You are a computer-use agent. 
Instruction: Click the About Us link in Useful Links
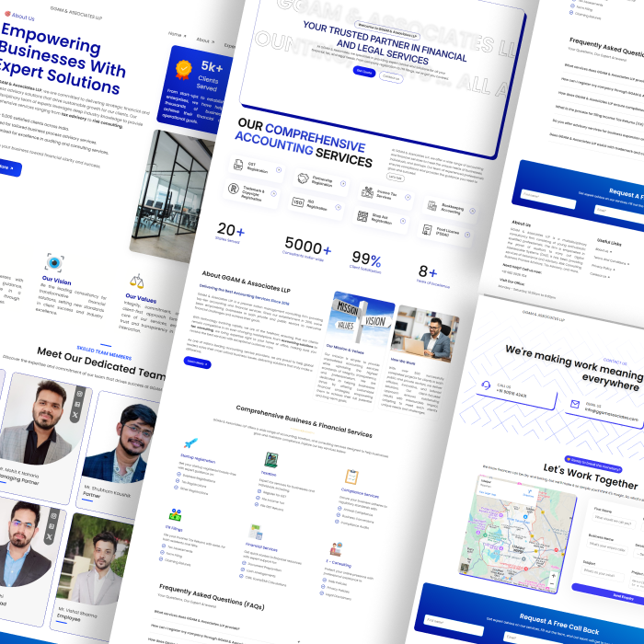click(x=604, y=250)
